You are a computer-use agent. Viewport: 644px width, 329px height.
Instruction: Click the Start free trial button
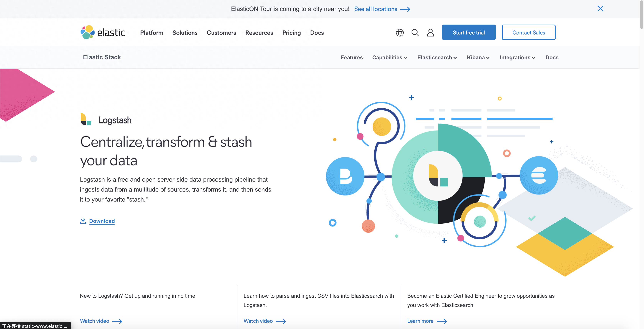[469, 32]
